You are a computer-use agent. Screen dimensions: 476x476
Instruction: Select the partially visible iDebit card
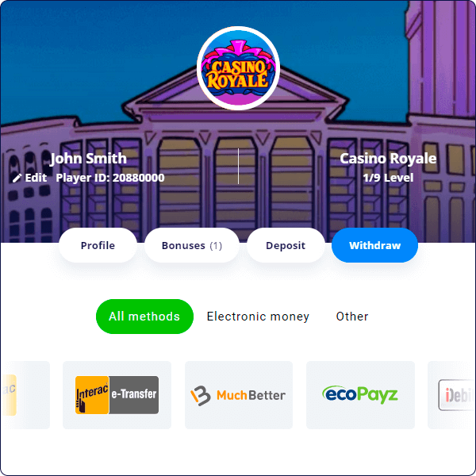(451, 395)
